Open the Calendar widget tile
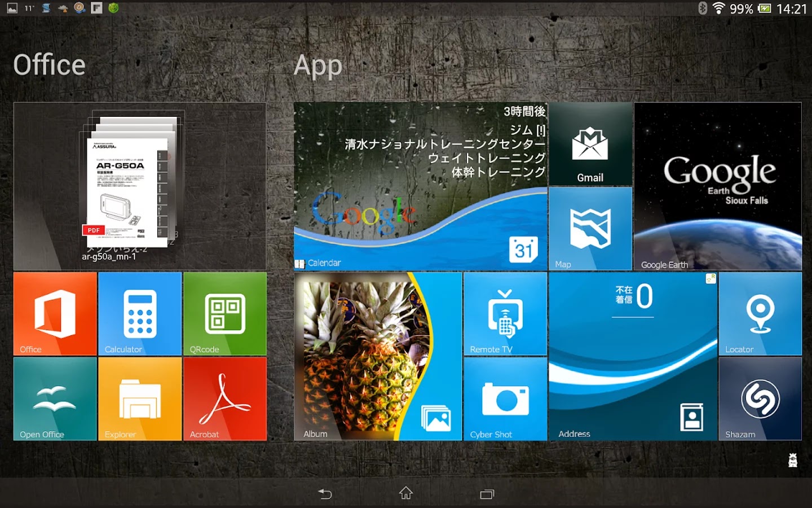 (x=421, y=186)
